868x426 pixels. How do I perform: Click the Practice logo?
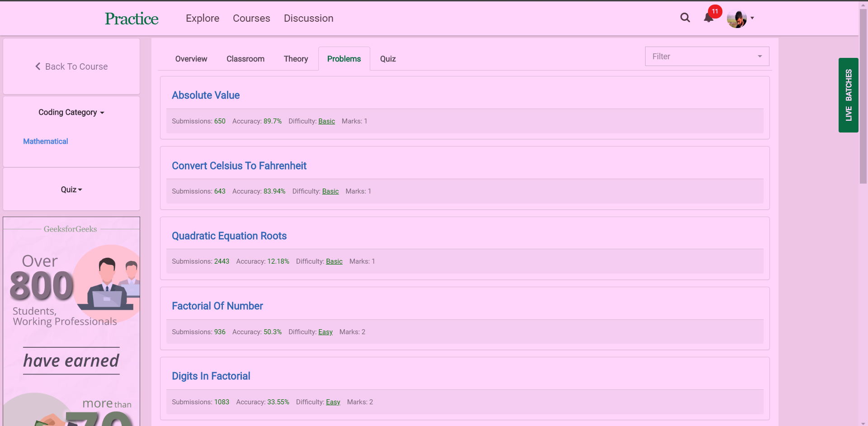(x=132, y=18)
